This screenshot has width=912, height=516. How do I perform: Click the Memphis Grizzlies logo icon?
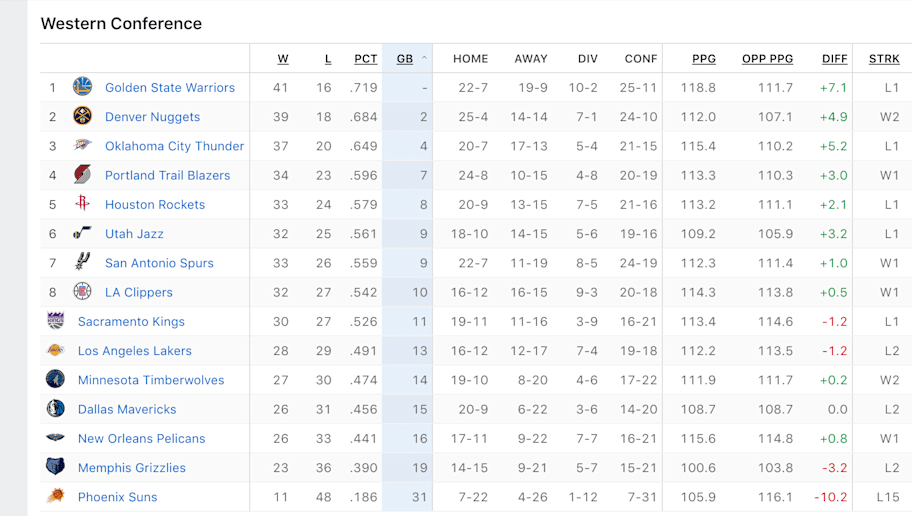pyautogui.click(x=56, y=467)
